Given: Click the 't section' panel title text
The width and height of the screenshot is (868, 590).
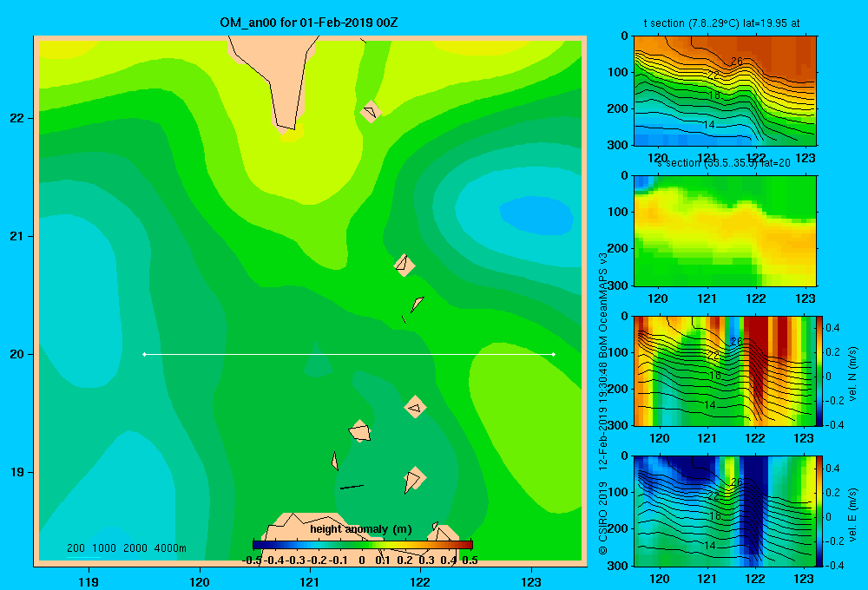Looking at the screenshot, I should point(721,23).
